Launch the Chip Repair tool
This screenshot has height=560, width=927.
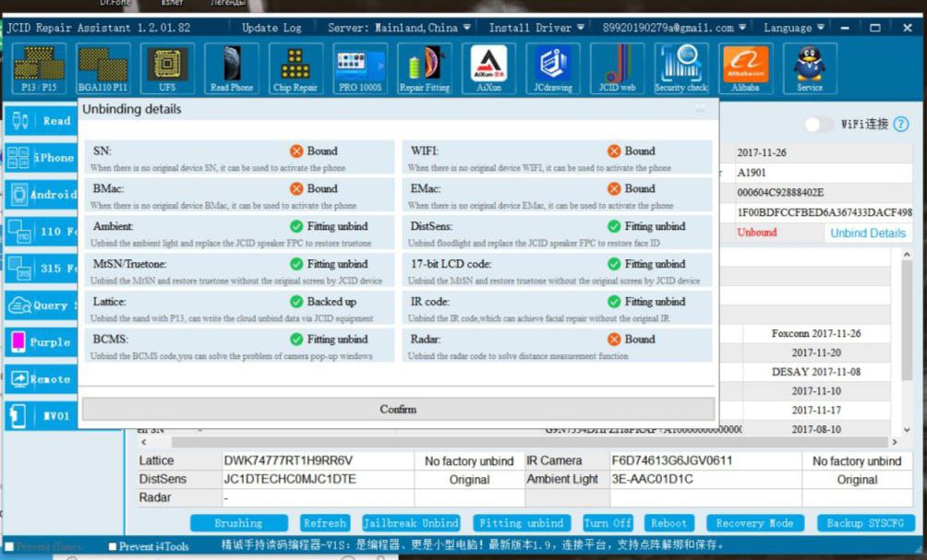coord(295,68)
